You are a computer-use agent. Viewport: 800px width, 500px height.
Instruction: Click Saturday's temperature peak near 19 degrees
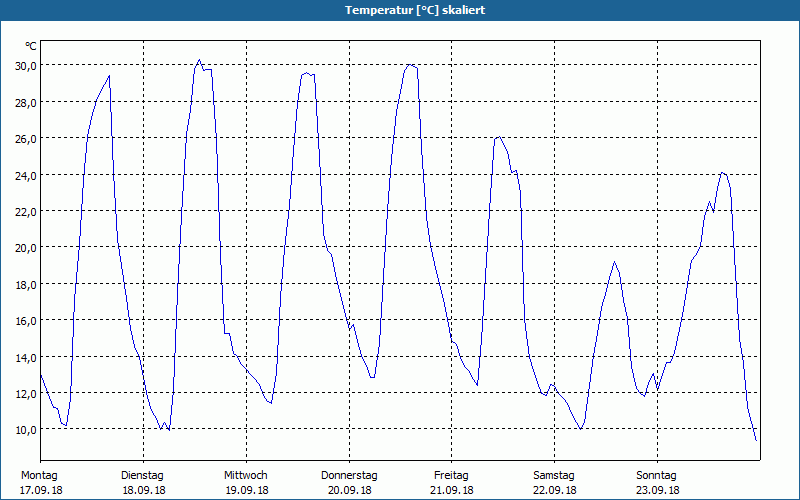[615, 262]
